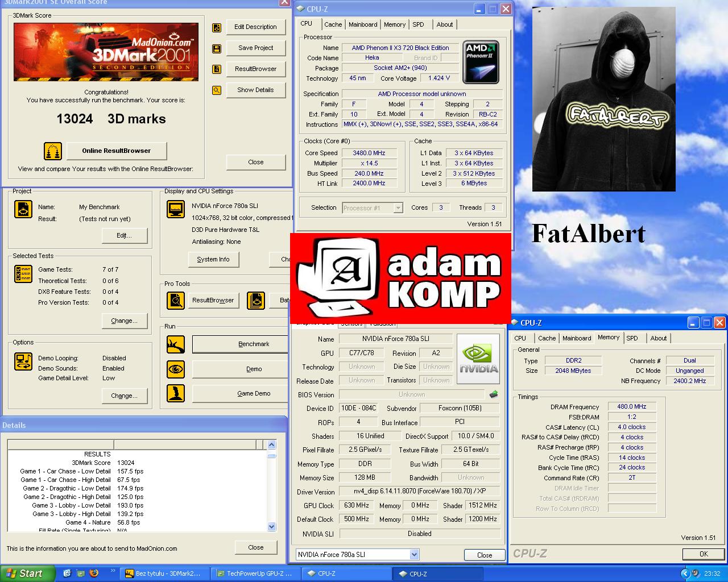Image resolution: width=728 pixels, height=582 pixels.
Task: Click Change... in Selected Tests panel
Action: 125,321
